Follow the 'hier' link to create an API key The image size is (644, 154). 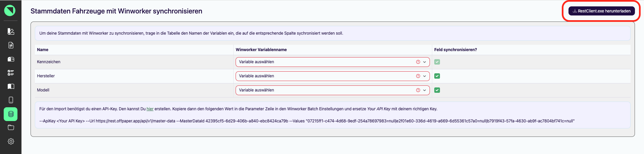(150, 109)
